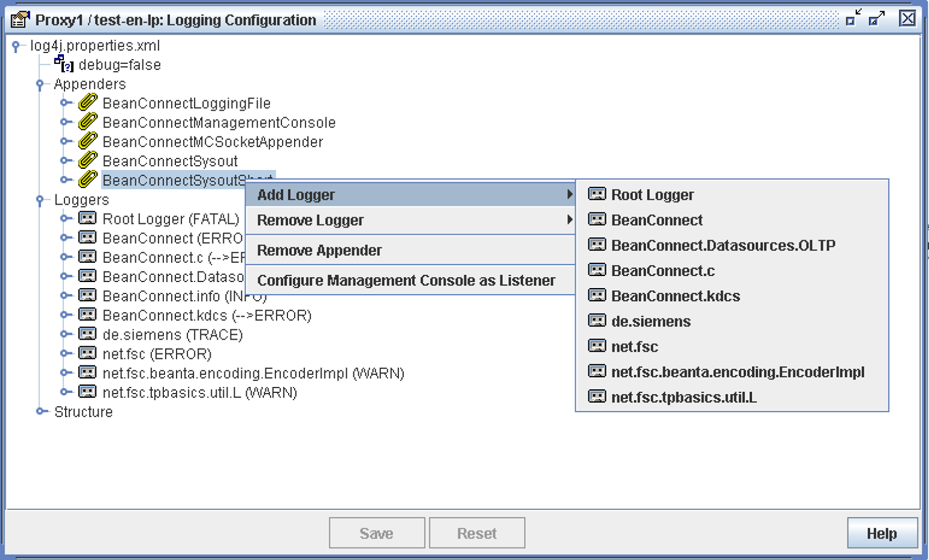Viewport: 929px width, 560px height.
Task: Collapse the Loggers tree node
Action: (40, 200)
